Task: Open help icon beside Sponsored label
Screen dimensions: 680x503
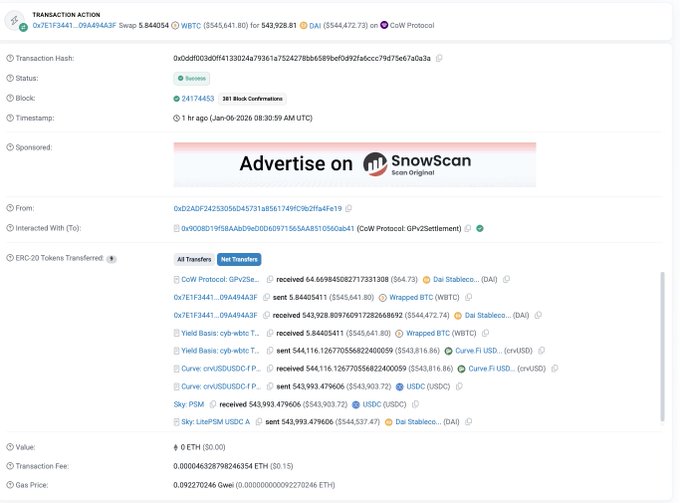Action: point(10,147)
